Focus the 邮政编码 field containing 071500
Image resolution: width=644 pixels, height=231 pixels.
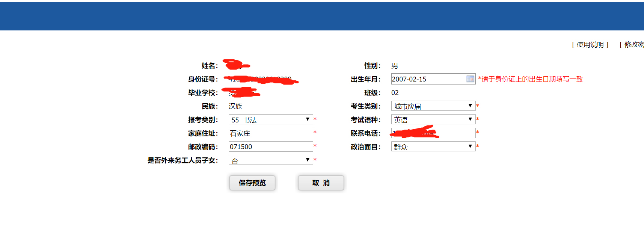(270, 146)
